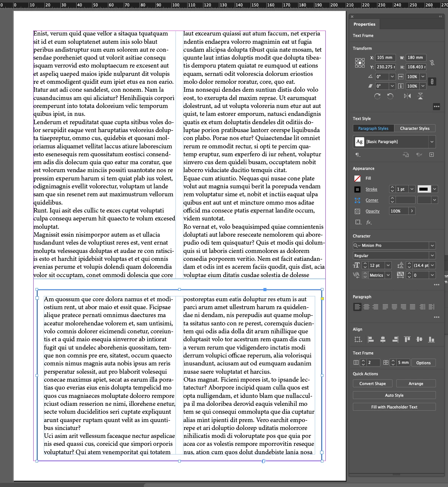The image size is (448, 487).
Task: Toggle constrain width and height proportions
Action: 432,63
